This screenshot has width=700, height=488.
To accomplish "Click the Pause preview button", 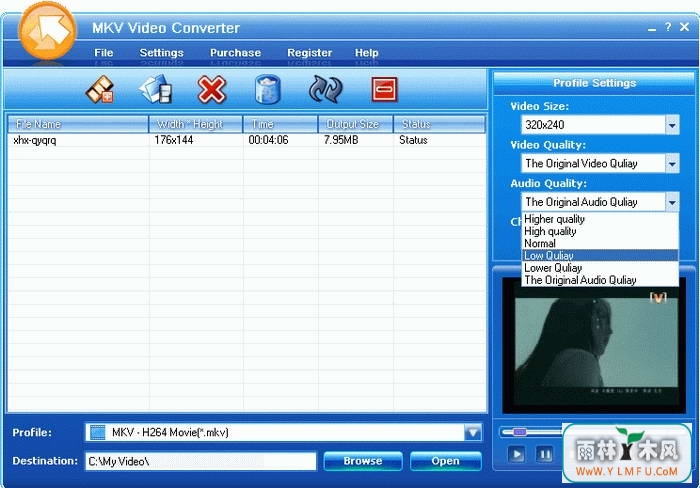I will [x=545, y=455].
